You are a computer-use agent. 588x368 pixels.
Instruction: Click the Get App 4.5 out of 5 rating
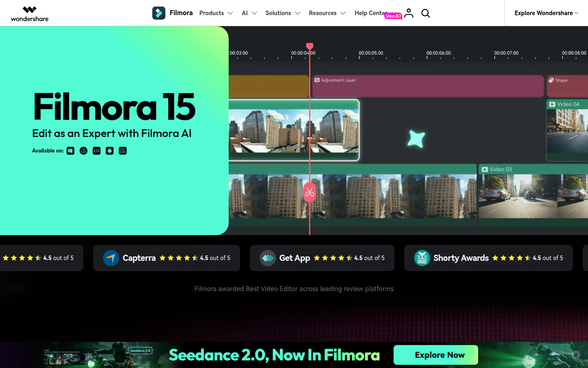click(x=349, y=258)
